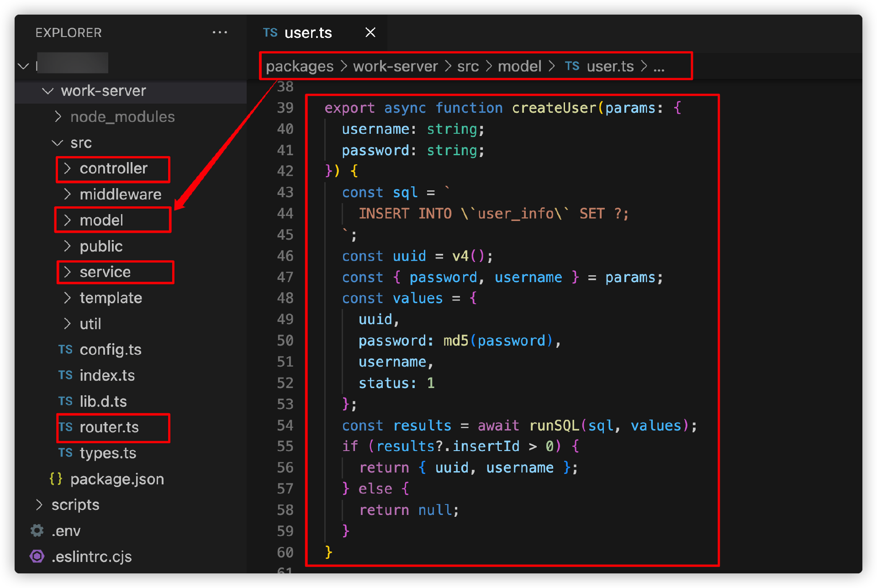Close the user.ts editor tab
This screenshot has height=588, width=877.
click(x=370, y=32)
